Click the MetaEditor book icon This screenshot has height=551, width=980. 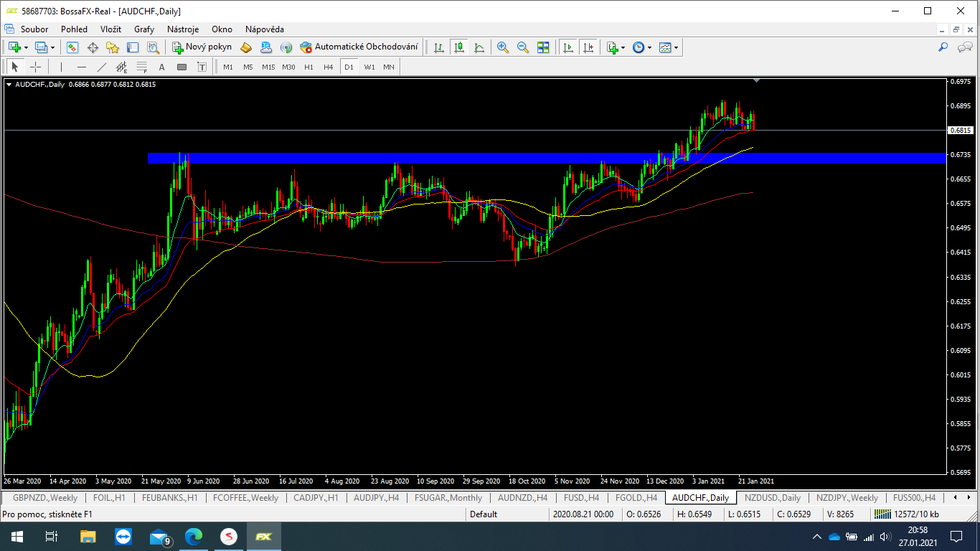click(x=246, y=47)
